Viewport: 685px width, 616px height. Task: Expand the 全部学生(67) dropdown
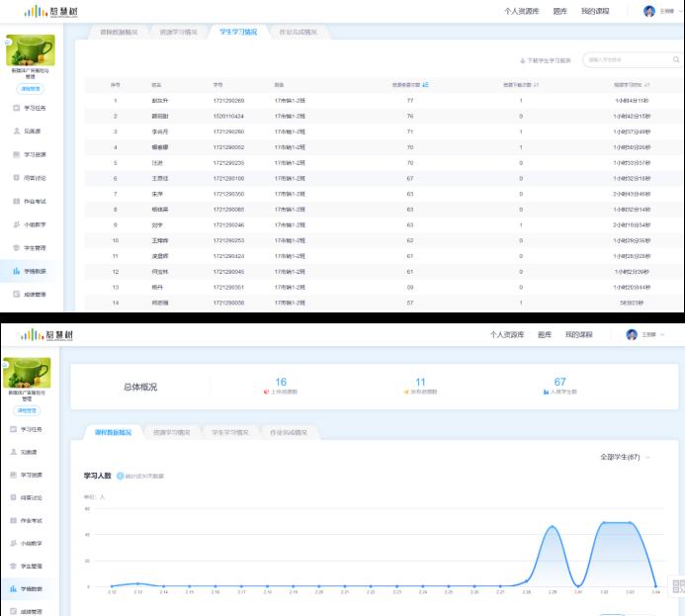pyautogui.click(x=627, y=457)
